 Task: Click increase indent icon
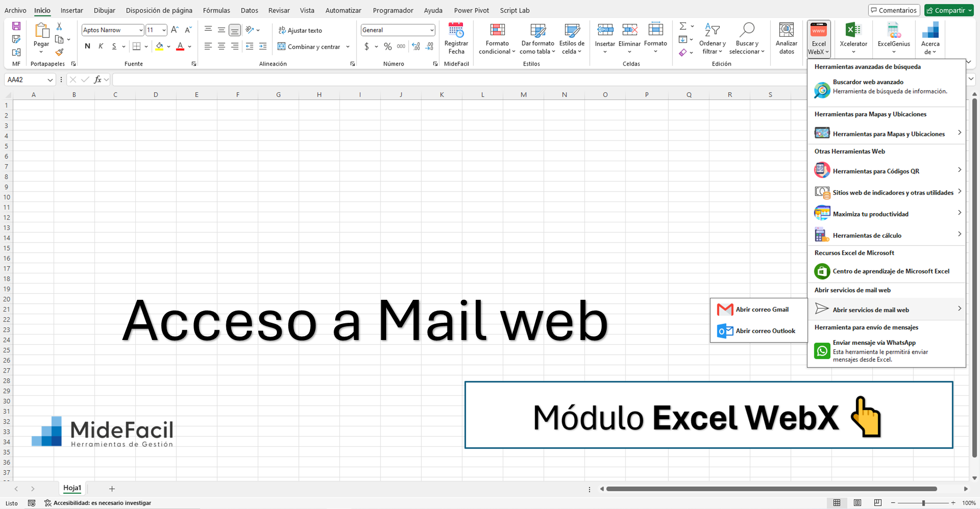click(263, 47)
